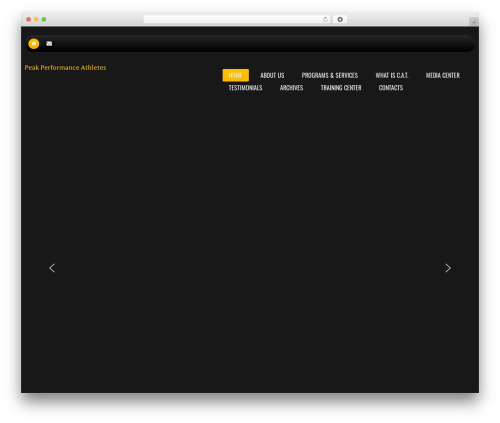Advance slider with right arrow
The height and width of the screenshot is (423, 500).
[448, 268]
